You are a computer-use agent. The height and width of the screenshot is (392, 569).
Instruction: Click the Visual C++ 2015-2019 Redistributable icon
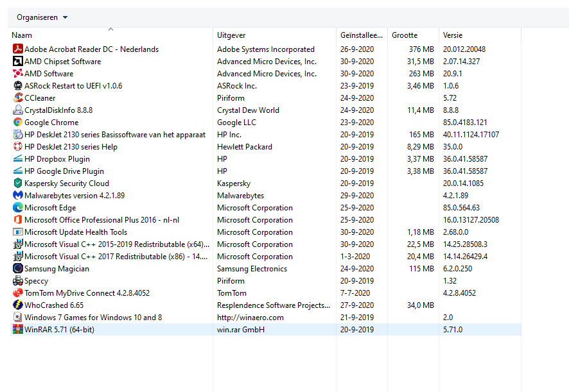coord(18,244)
